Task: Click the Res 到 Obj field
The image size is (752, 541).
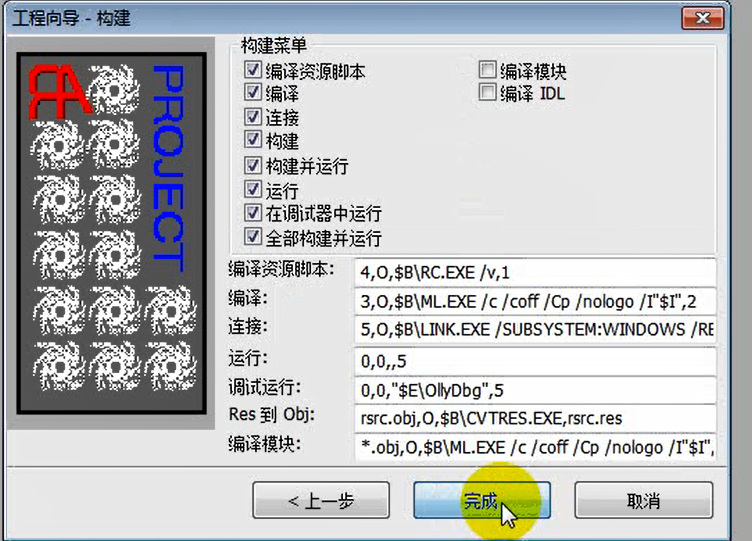Action: (535, 419)
